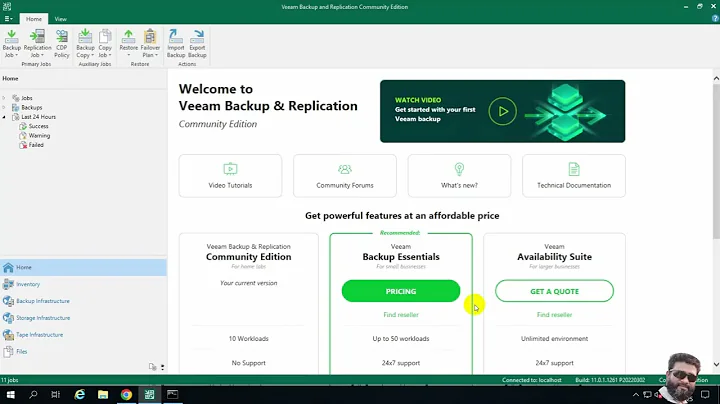This screenshot has height=404, width=720.
Task: Click the 10 Workloads text
Action: click(248, 338)
